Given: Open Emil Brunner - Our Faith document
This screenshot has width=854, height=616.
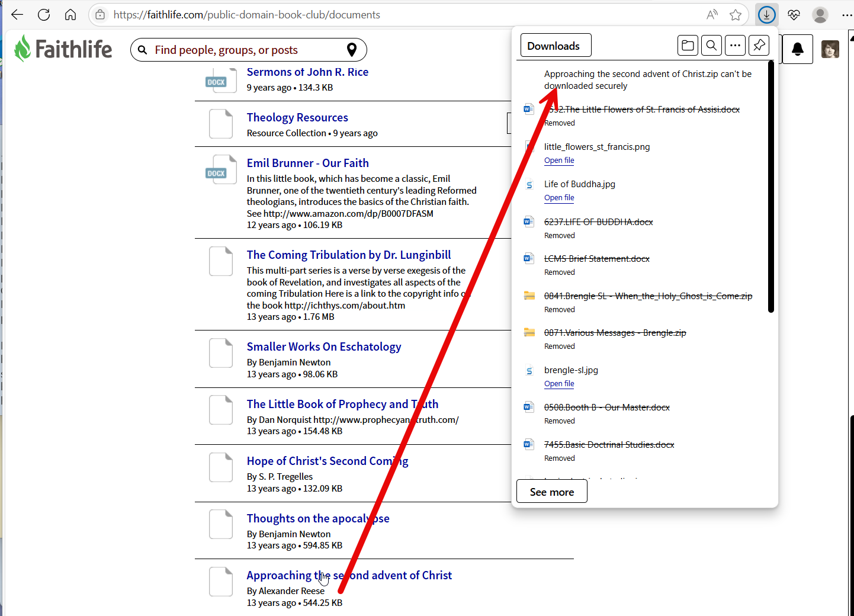Looking at the screenshot, I should [x=307, y=163].
